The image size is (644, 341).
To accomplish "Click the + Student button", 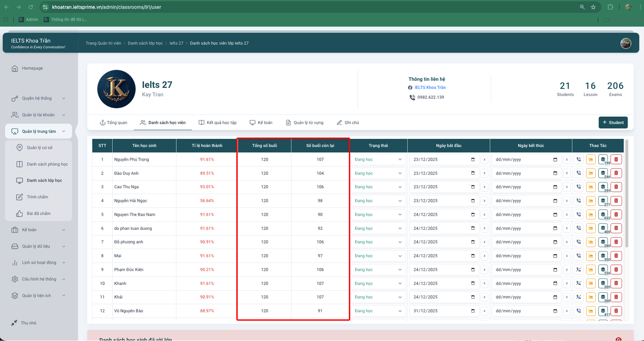I will pyautogui.click(x=613, y=123).
